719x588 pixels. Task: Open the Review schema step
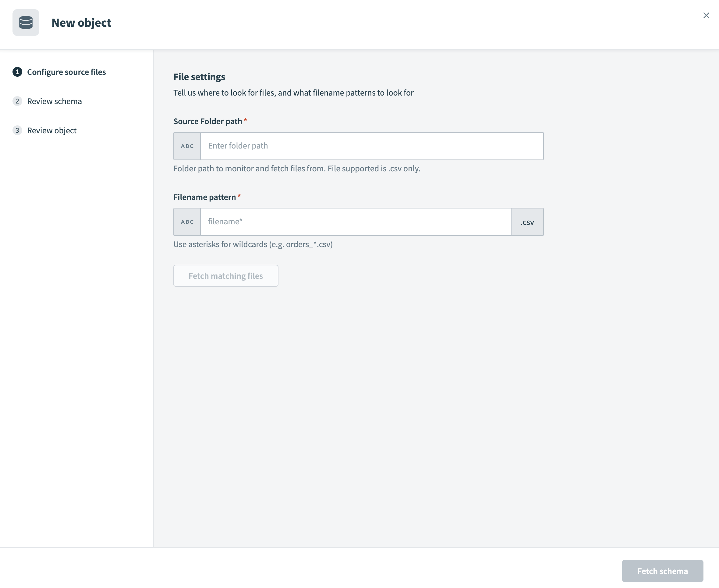tap(54, 101)
